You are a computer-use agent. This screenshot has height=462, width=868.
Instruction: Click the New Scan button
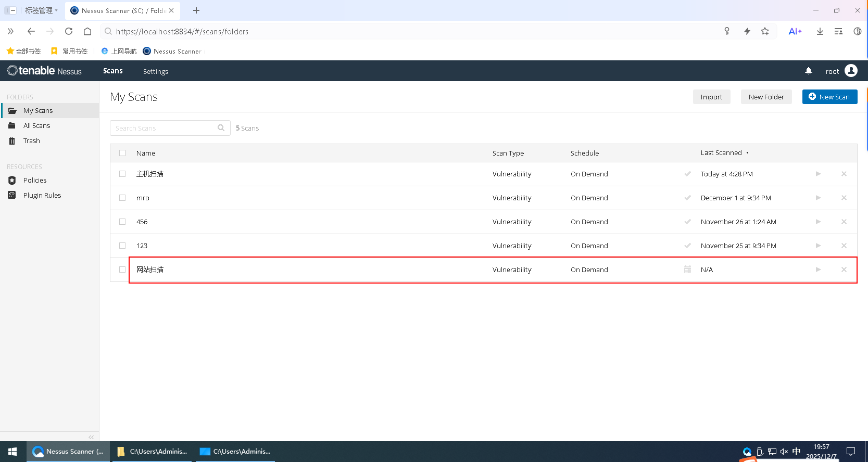coord(829,97)
